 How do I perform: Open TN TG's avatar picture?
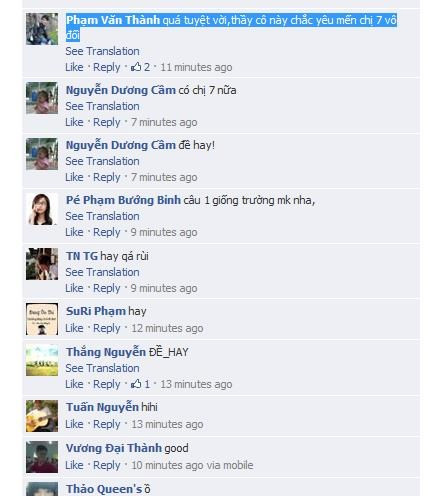[x=42, y=264]
